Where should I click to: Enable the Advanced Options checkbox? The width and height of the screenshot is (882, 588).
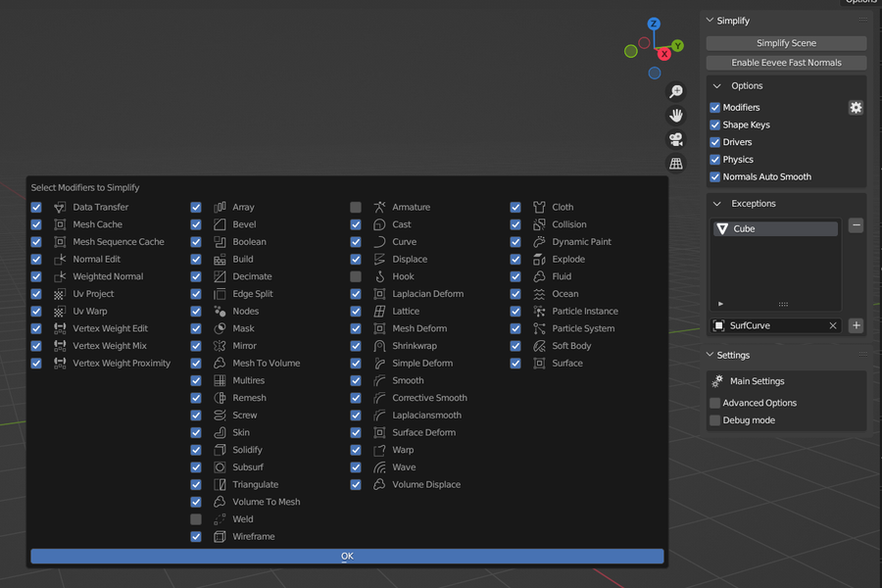click(715, 403)
